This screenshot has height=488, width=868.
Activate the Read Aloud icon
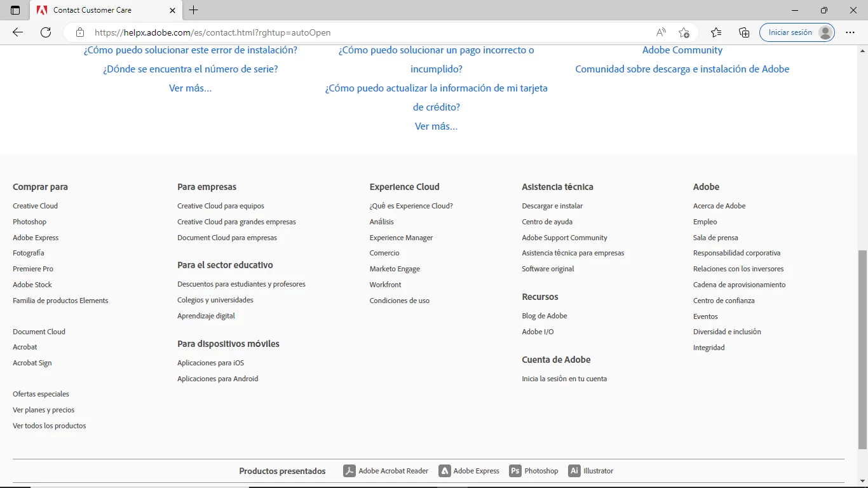(661, 32)
